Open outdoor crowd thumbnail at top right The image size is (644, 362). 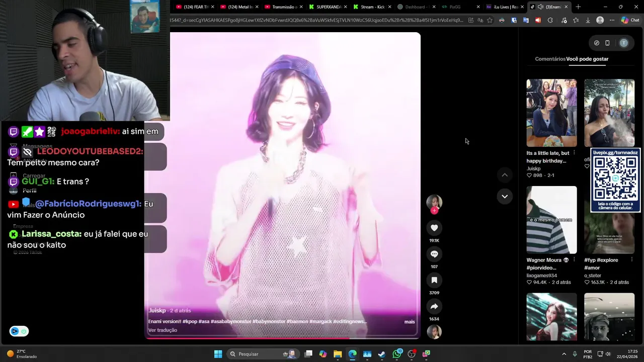point(609,113)
